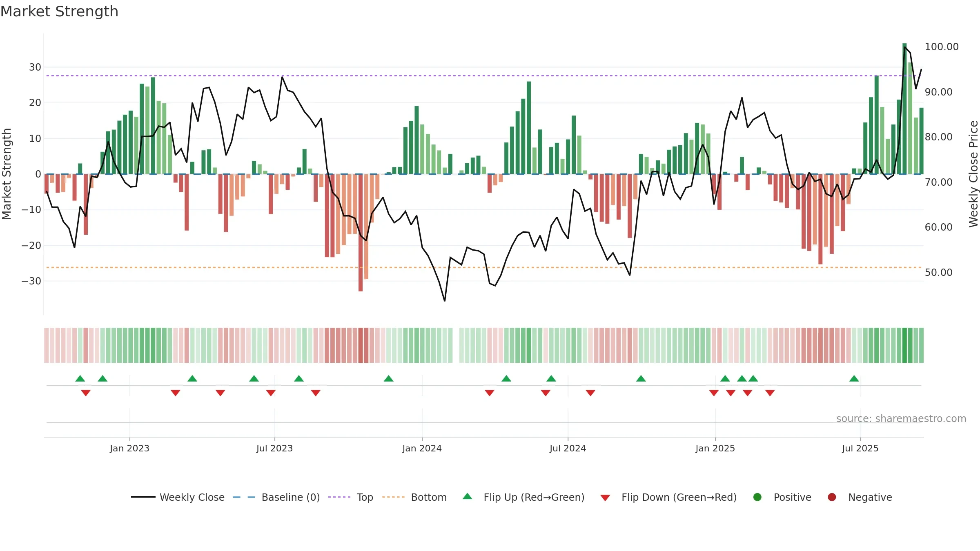Image resolution: width=980 pixels, height=551 pixels.
Task: Click the blue dashed Baseline line sample
Action: [x=244, y=497]
